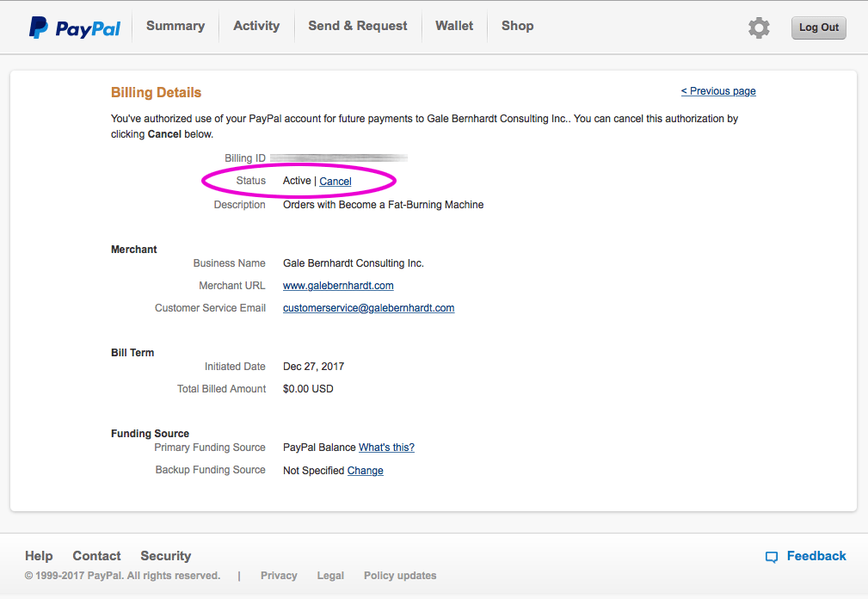
Task: Open the Privacy footer link
Action: coord(279,576)
